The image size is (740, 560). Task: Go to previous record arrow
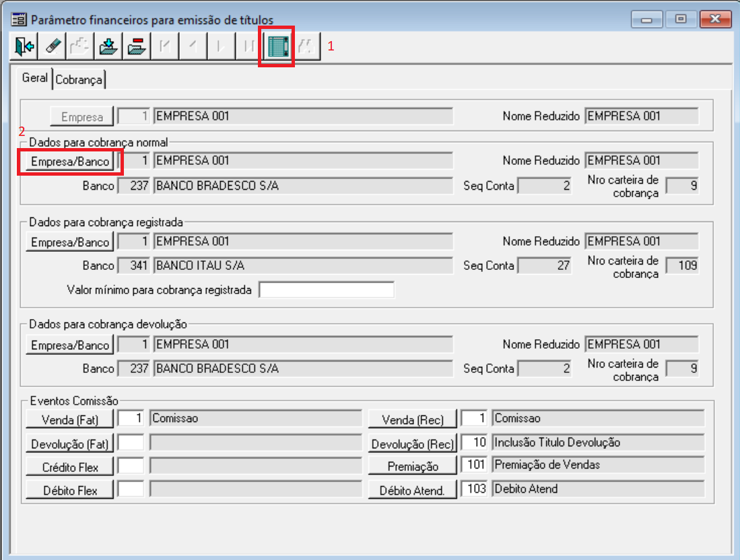coord(193,46)
